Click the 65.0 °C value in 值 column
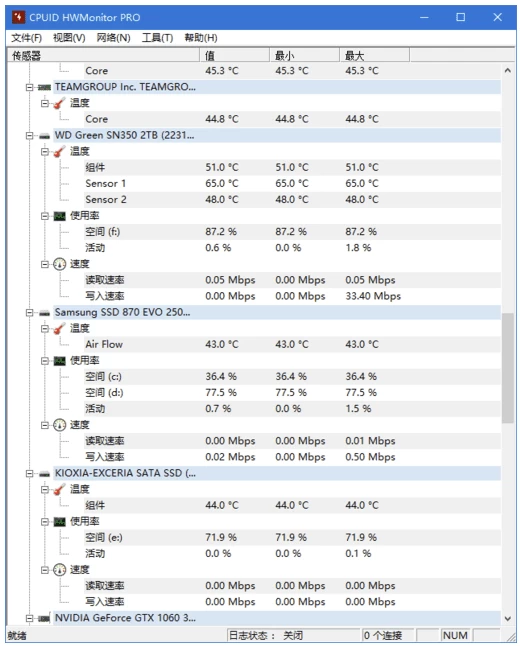520x646 pixels. point(222,184)
